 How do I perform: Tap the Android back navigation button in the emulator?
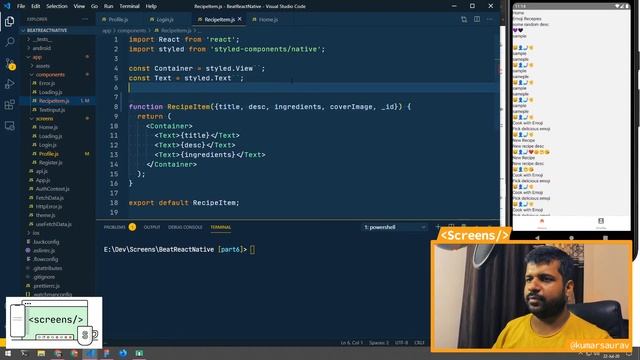(x=538, y=238)
